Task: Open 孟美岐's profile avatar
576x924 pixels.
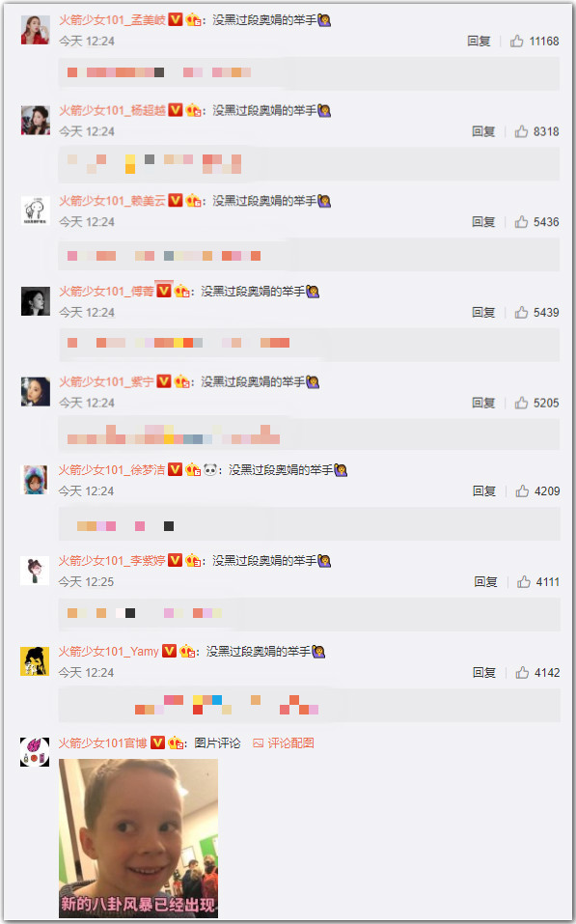Action: (36, 30)
